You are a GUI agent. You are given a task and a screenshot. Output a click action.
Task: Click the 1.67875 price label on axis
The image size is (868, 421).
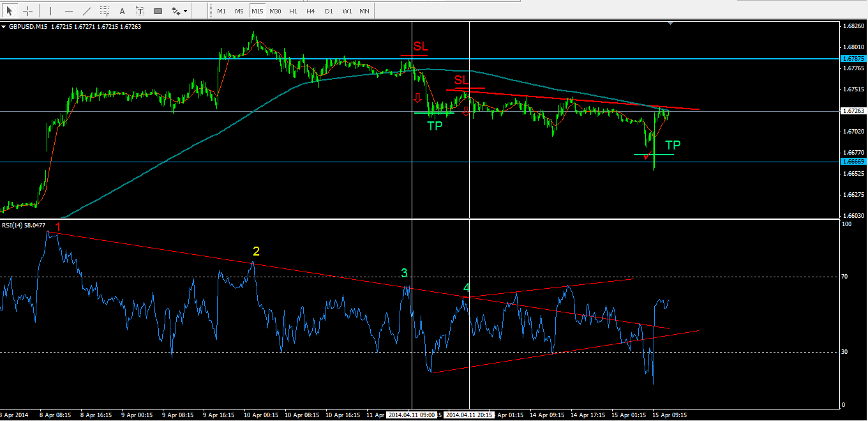pyautogui.click(x=853, y=58)
